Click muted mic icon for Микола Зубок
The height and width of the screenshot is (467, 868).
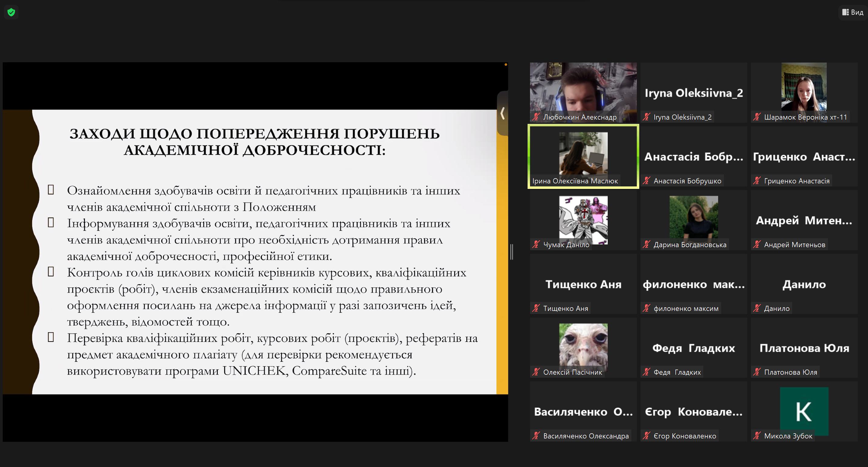(757, 436)
